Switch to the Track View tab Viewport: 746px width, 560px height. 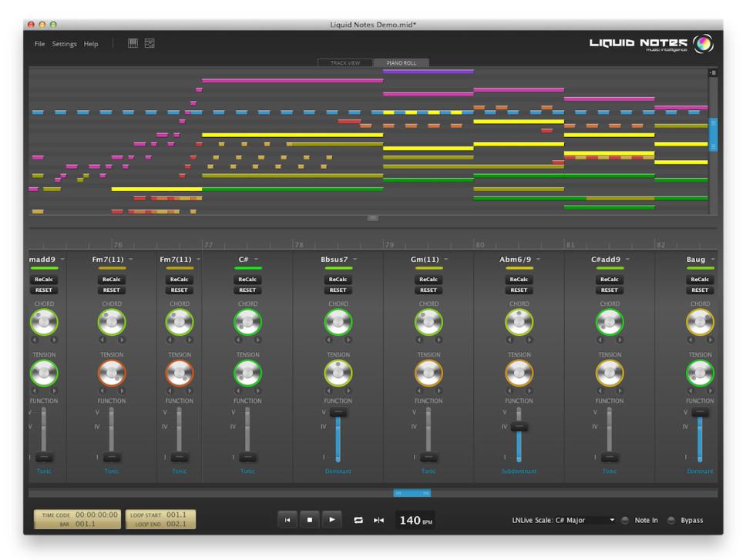[345, 63]
